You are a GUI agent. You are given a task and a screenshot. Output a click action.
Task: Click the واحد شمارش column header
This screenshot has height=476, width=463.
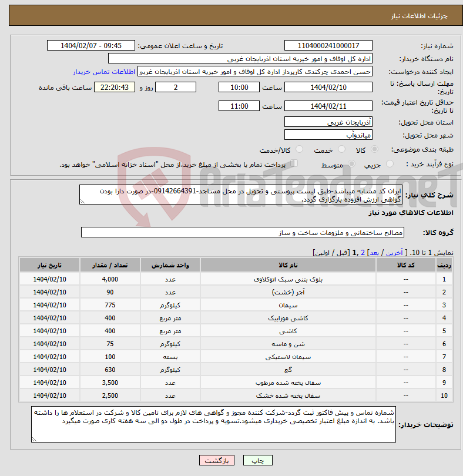170,265
